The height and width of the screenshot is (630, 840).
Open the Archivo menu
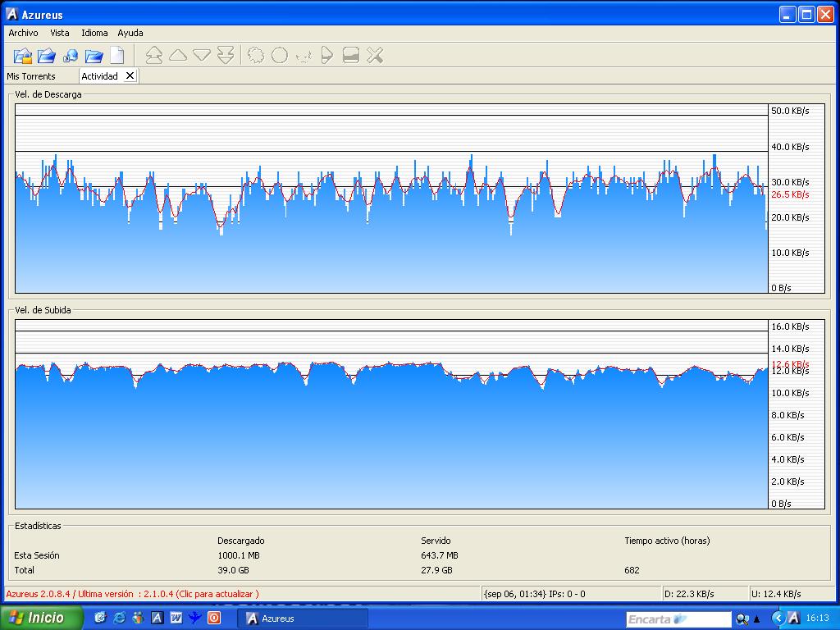pyautogui.click(x=23, y=33)
